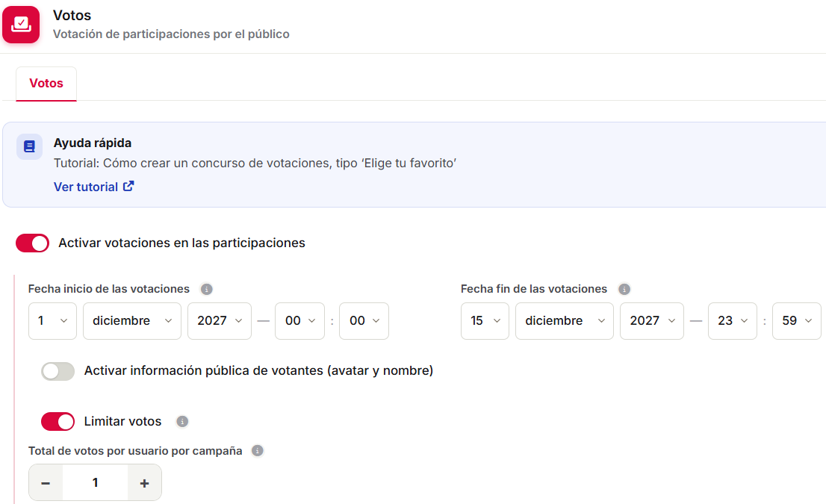826x504 pixels.
Task: Disable Activar votaciones en las participaciones toggle
Action: point(33,243)
